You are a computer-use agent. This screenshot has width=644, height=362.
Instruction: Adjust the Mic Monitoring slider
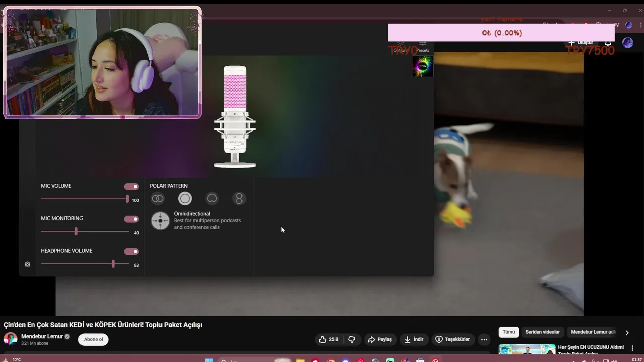[x=85, y=231]
